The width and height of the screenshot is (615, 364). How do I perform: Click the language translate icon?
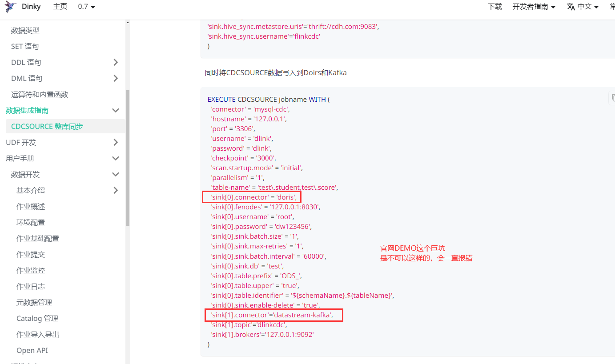[x=571, y=7]
